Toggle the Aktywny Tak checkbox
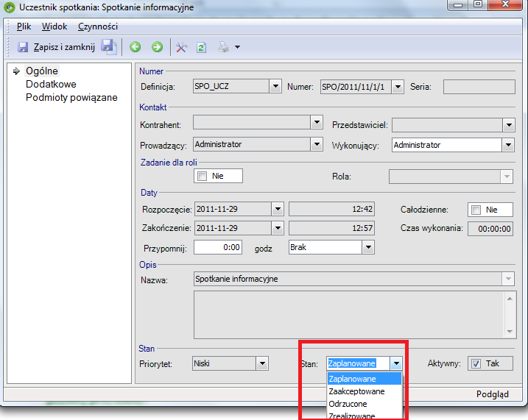528x420 pixels. pyautogui.click(x=476, y=363)
